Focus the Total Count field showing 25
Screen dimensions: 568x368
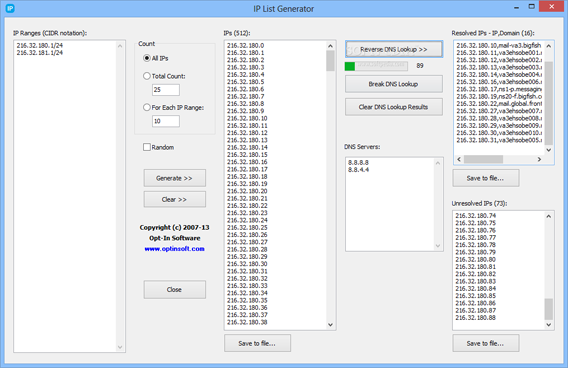click(x=166, y=90)
